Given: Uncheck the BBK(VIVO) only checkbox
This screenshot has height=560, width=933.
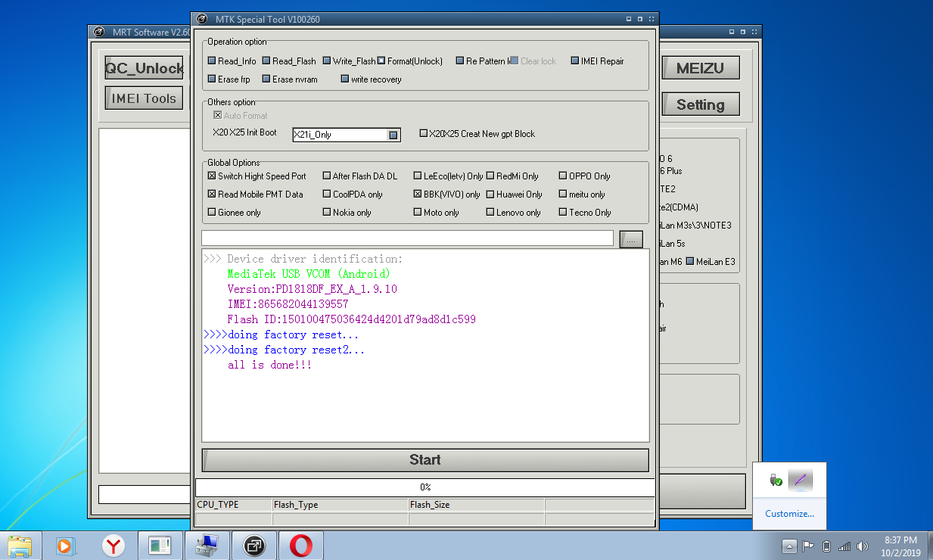Looking at the screenshot, I should [x=418, y=194].
